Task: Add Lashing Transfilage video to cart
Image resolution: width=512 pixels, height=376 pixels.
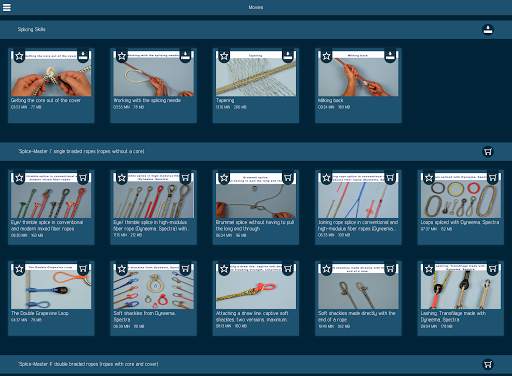Action: [x=493, y=269]
